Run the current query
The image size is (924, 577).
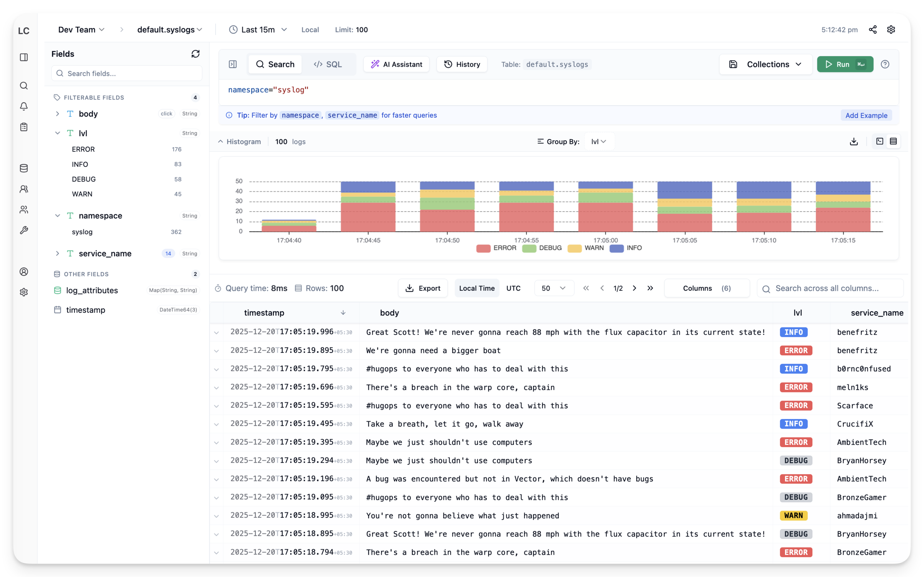point(843,64)
